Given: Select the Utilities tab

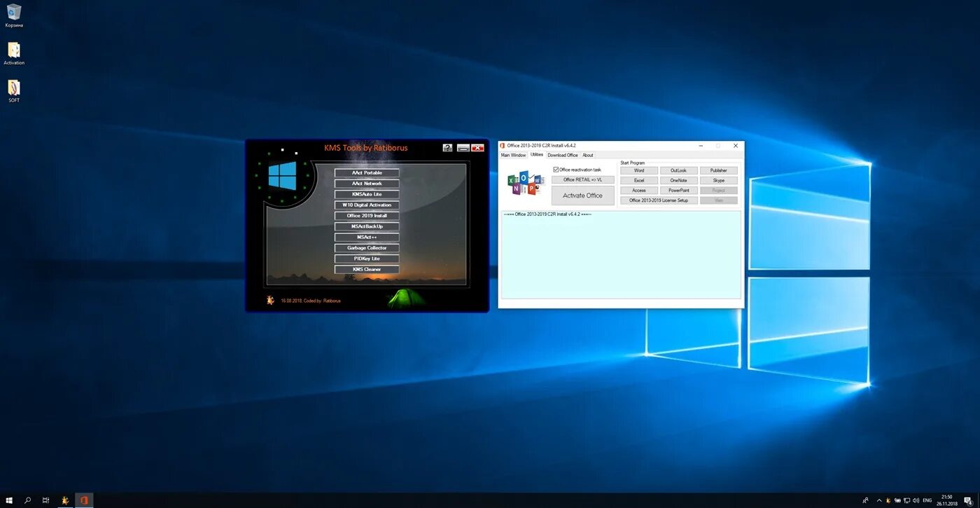Looking at the screenshot, I should (x=537, y=154).
